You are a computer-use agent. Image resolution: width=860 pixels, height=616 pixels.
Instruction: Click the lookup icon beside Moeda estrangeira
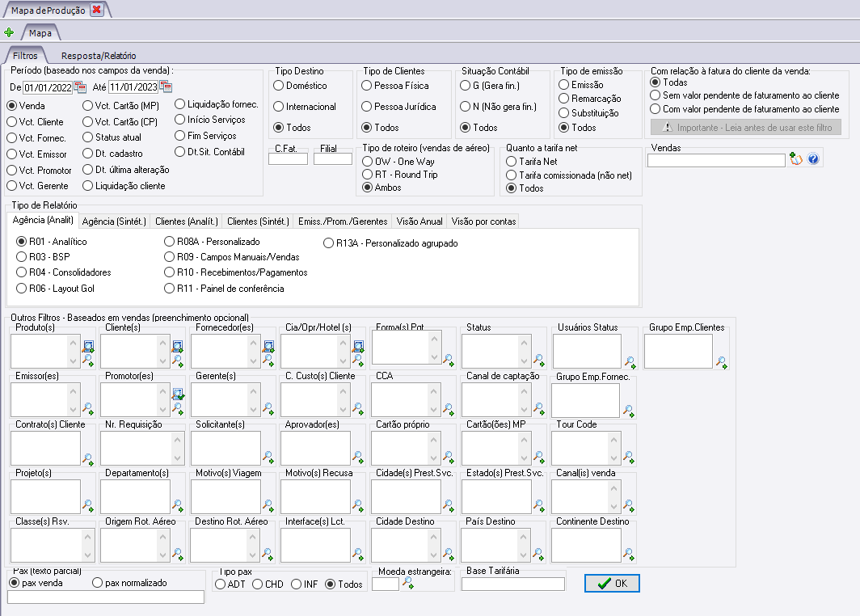click(408, 583)
